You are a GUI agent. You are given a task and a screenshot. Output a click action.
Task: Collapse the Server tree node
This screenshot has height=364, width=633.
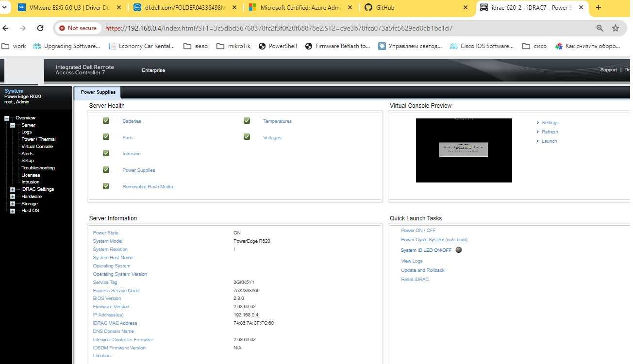[13, 125]
